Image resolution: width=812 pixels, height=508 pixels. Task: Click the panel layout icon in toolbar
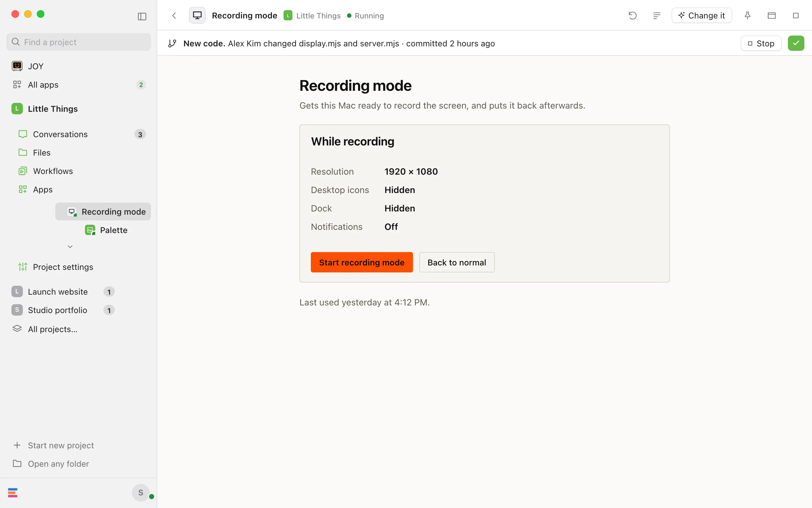coord(772,16)
